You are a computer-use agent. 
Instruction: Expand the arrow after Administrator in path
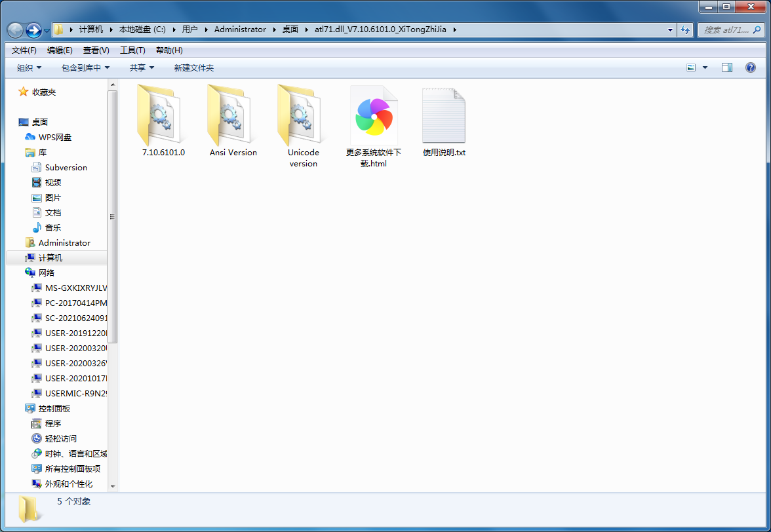[274, 29]
